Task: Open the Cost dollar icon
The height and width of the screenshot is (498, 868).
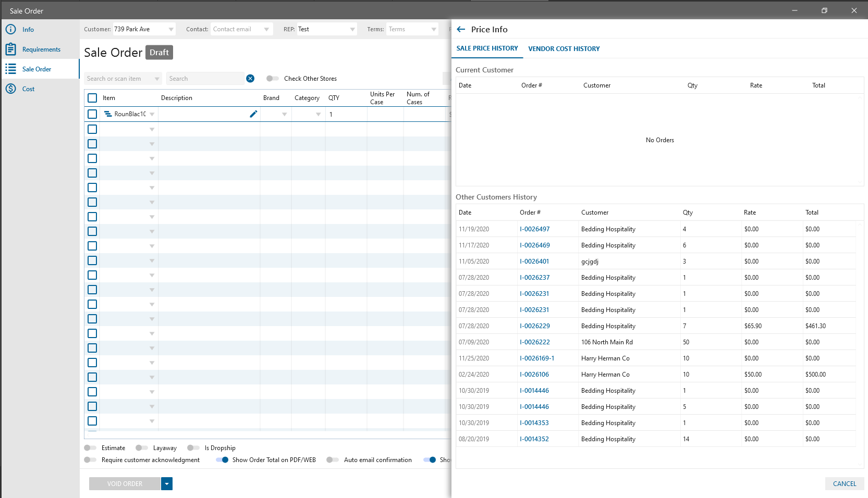Action: pyautogui.click(x=10, y=89)
